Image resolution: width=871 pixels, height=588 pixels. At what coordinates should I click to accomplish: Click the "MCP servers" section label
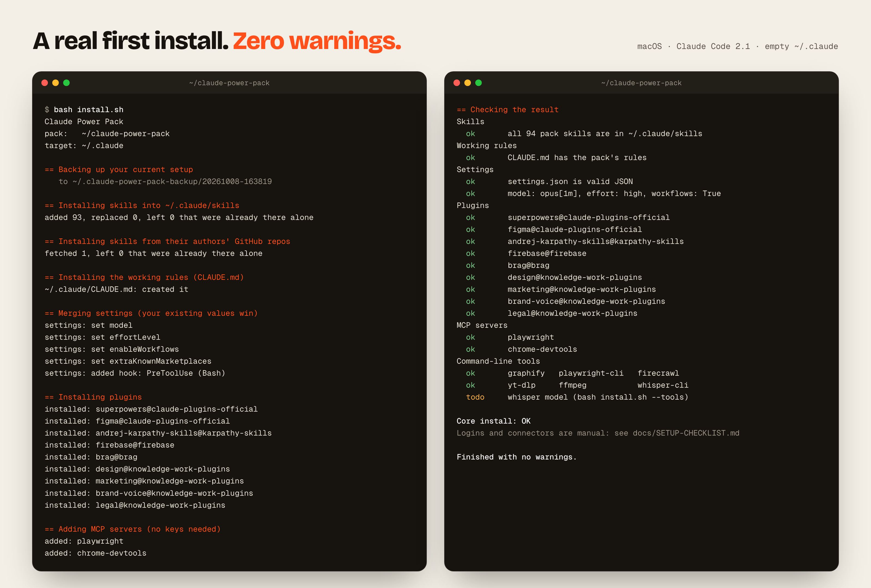click(482, 326)
